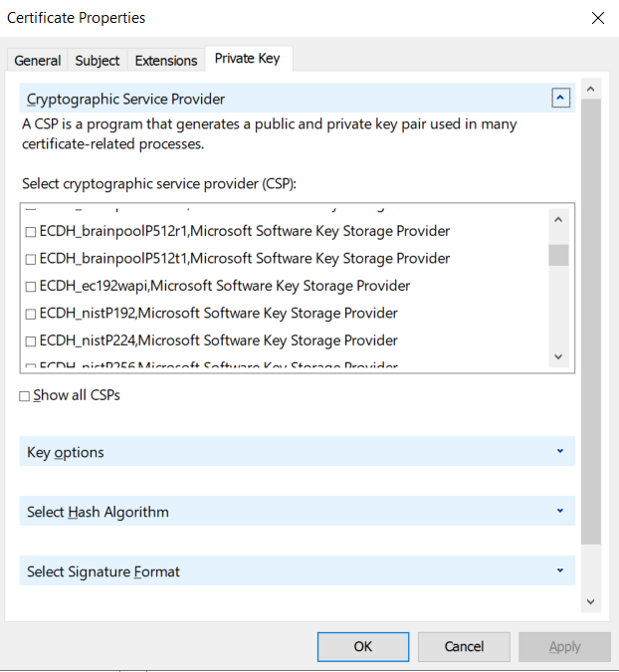
Task: Check ECDH_nistP192 provider checkbox
Action: coord(31,315)
